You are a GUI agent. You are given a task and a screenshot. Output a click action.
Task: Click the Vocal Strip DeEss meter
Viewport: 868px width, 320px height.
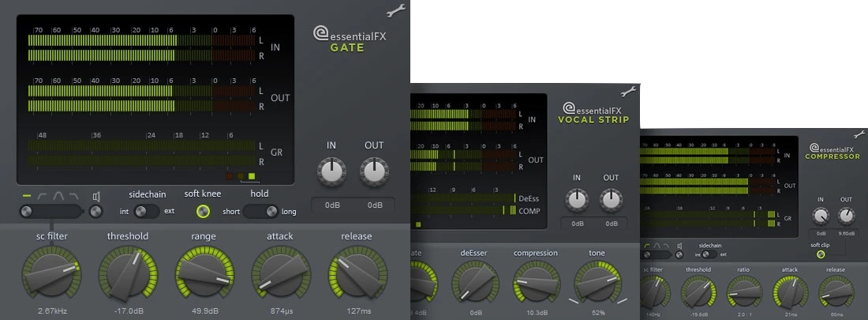coord(464,198)
